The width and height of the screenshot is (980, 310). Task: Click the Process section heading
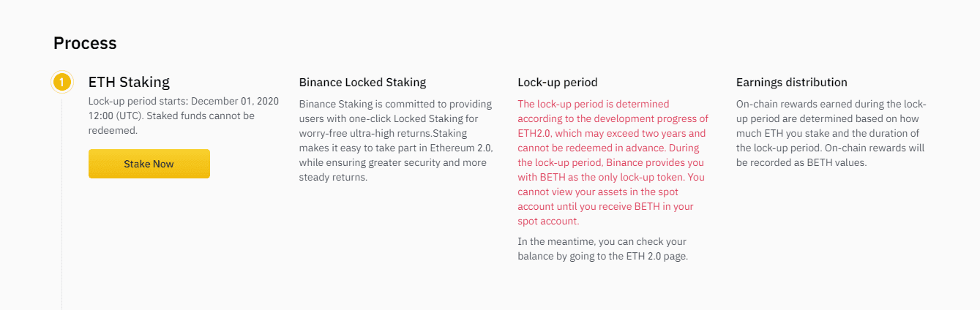(x=85, y=43)
